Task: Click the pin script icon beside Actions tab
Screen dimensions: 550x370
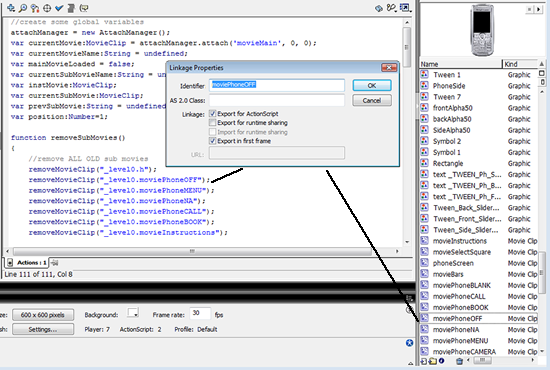Action: coord(54,262)
